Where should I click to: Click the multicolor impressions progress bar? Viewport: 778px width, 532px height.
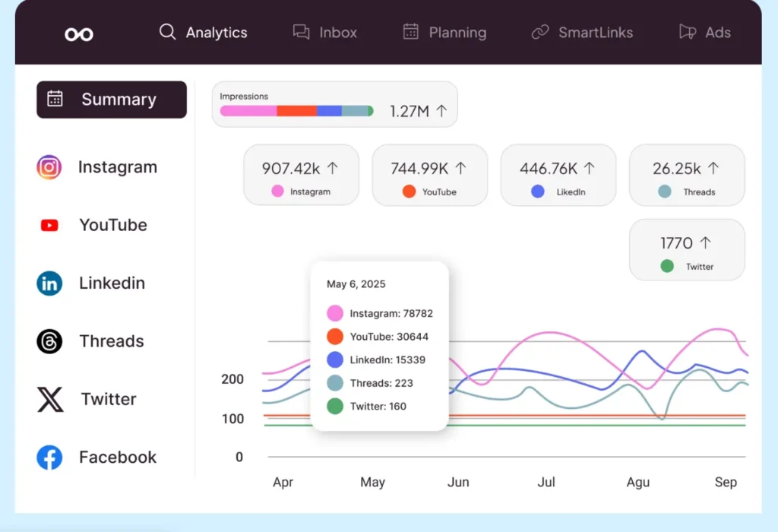[296, 110]
